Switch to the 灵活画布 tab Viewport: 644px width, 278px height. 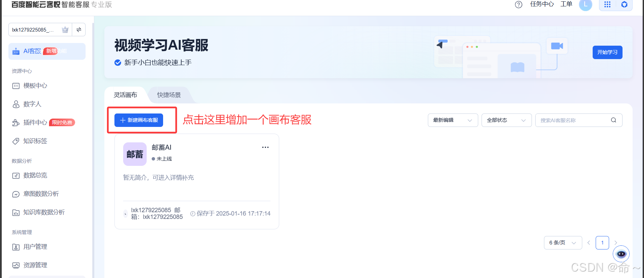(x=126, y=95)
